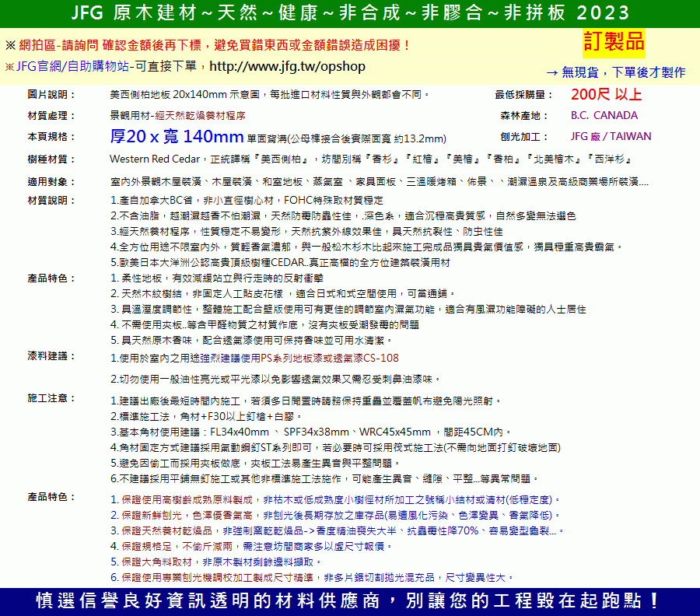Select the line starting 2. 保證新鮮刨光

336,515
